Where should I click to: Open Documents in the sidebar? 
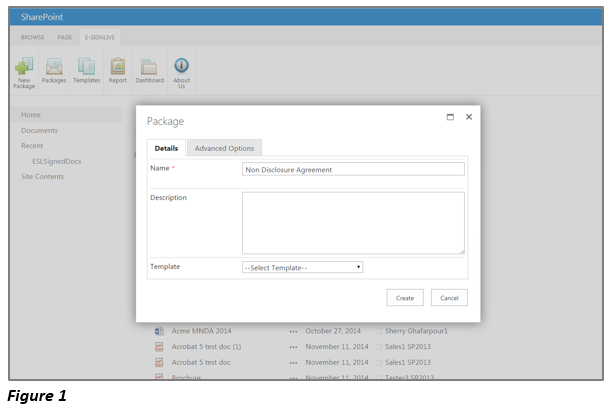pyautogui.click(x=39, y=130)
